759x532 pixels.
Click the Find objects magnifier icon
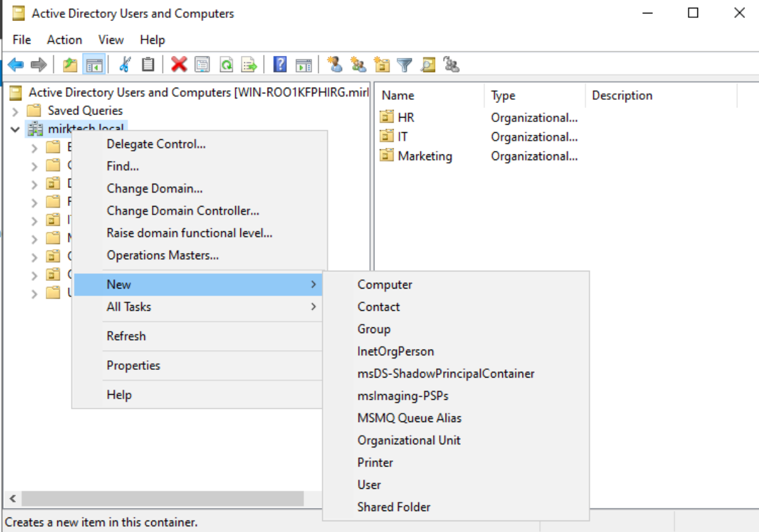coord(428,64)
